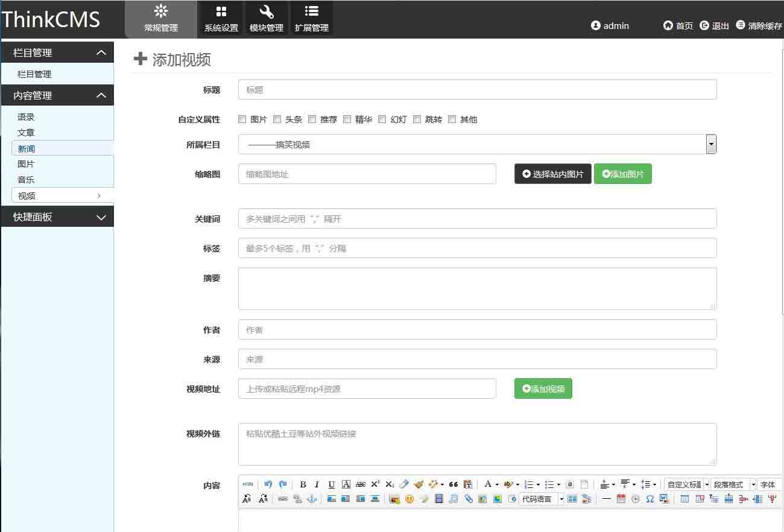Enable the 头条 checkbox
The image size is (784, 532).
tap(277, 119)
